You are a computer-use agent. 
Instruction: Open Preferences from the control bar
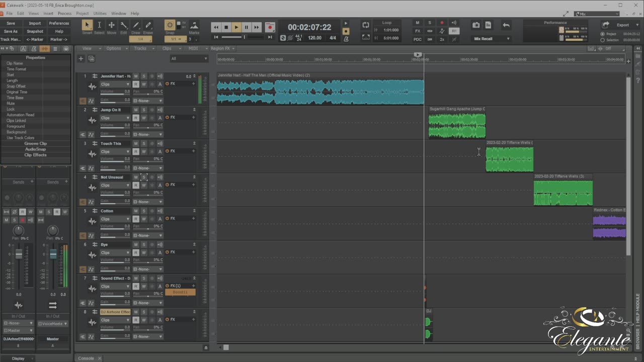coord(59,23)
